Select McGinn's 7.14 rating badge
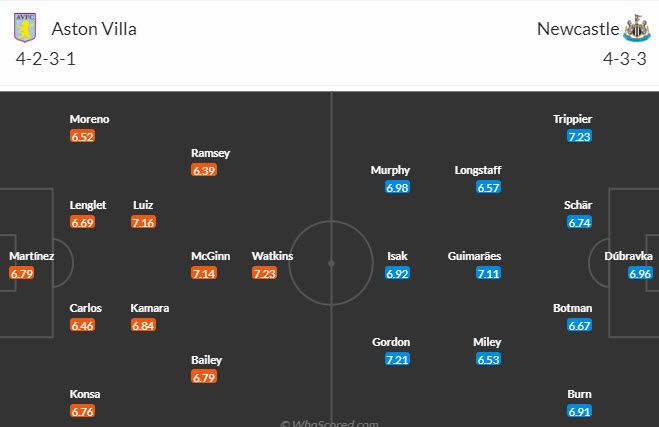 (x=203, y=273)
